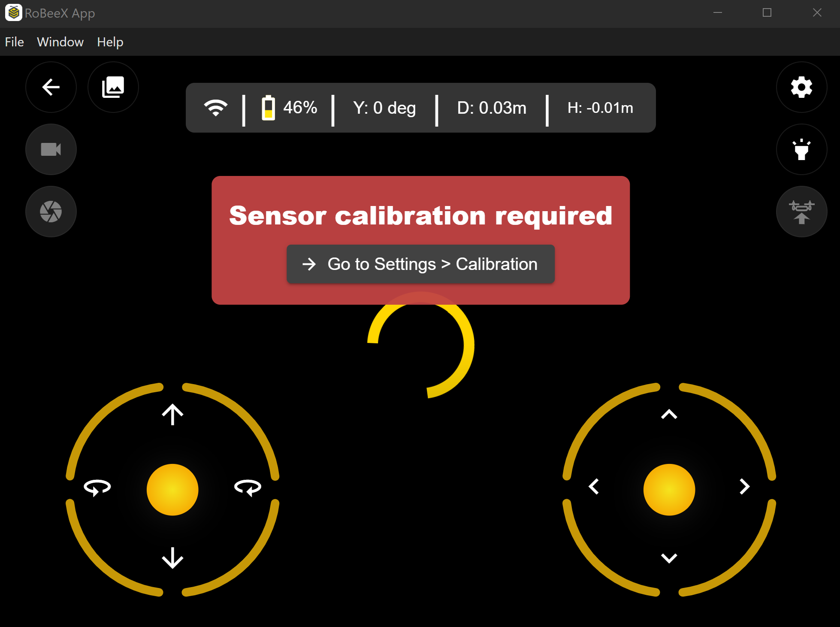Open the Settings gear icon
The width and height of the screenshot is (840, 627).
tap(801, 87)
